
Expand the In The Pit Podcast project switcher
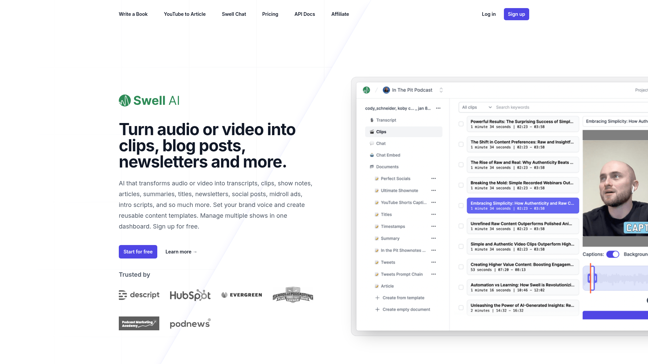point(441,90)
